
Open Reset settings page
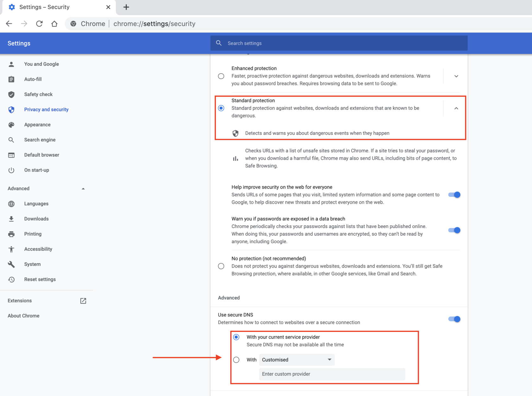click(x=40, y=279)
